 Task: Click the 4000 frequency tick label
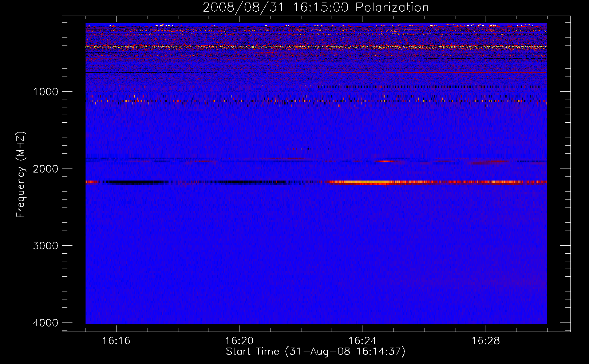pyautogui.click(x=46, y=323)
